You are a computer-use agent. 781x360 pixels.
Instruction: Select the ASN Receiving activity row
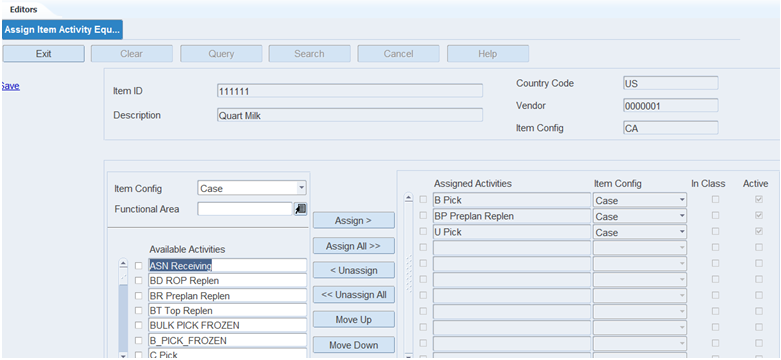pos(228,266)
